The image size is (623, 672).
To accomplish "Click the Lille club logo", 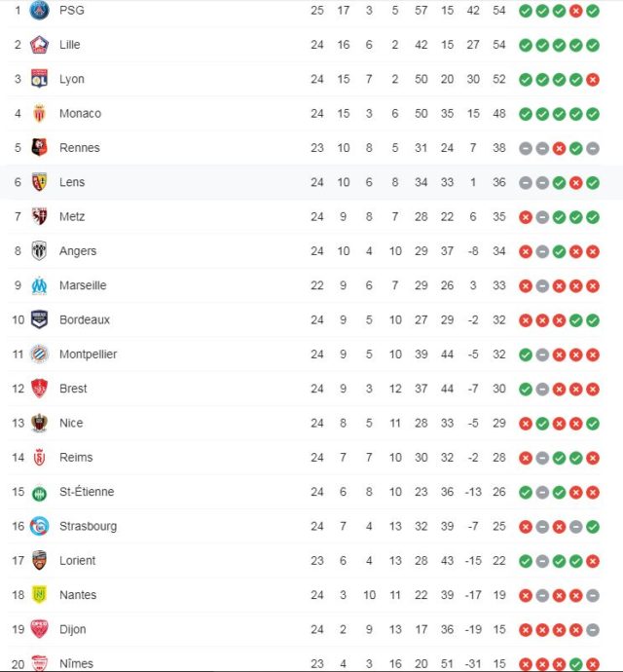I will pos(39,45).
